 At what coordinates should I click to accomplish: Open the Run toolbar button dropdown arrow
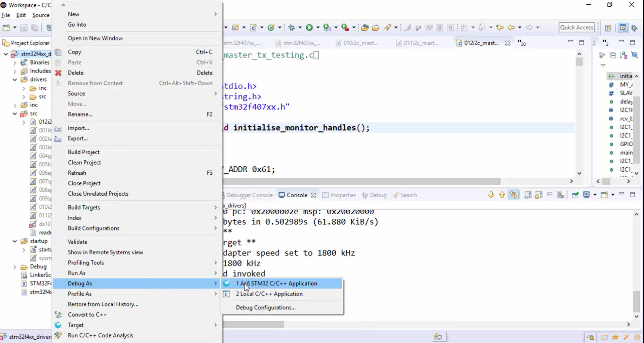pos(317,28)
